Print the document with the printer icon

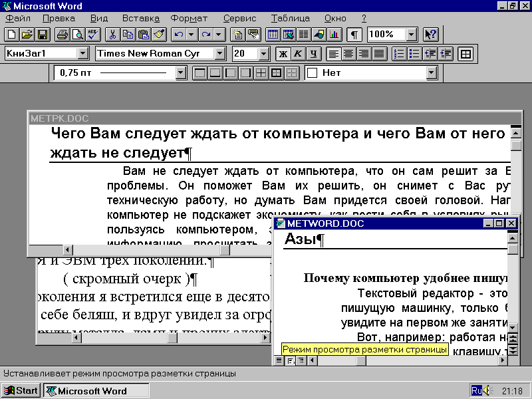point(63,35)
